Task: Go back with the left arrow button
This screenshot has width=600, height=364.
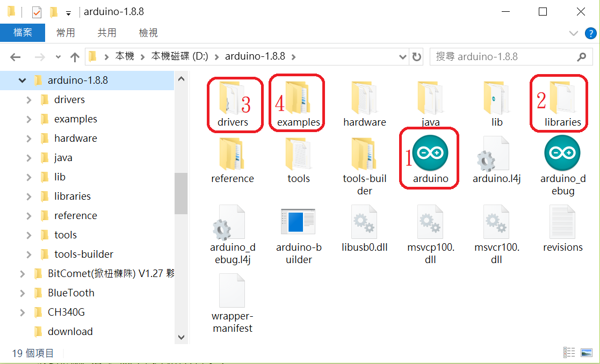Action: click(x=15, y=57)
